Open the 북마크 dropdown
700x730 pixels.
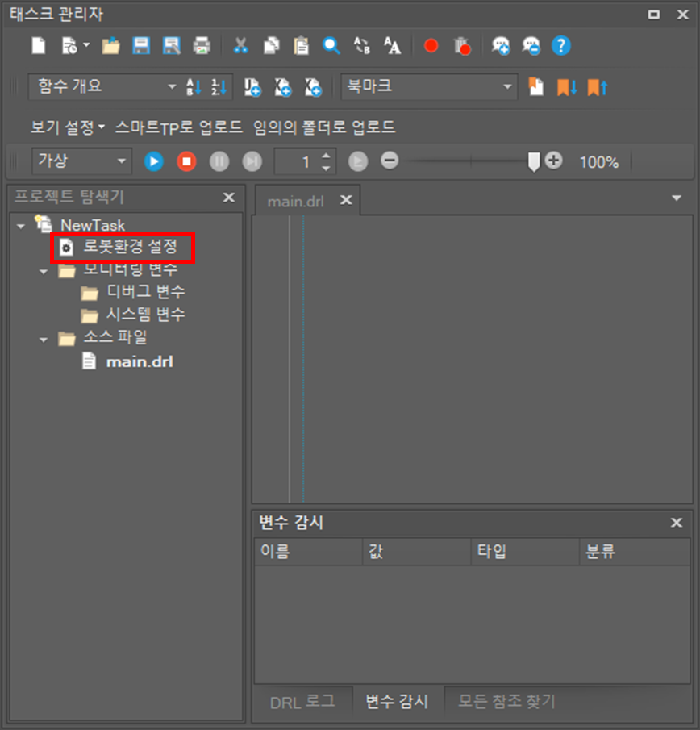pyautogui.click(x=507, y=87)
